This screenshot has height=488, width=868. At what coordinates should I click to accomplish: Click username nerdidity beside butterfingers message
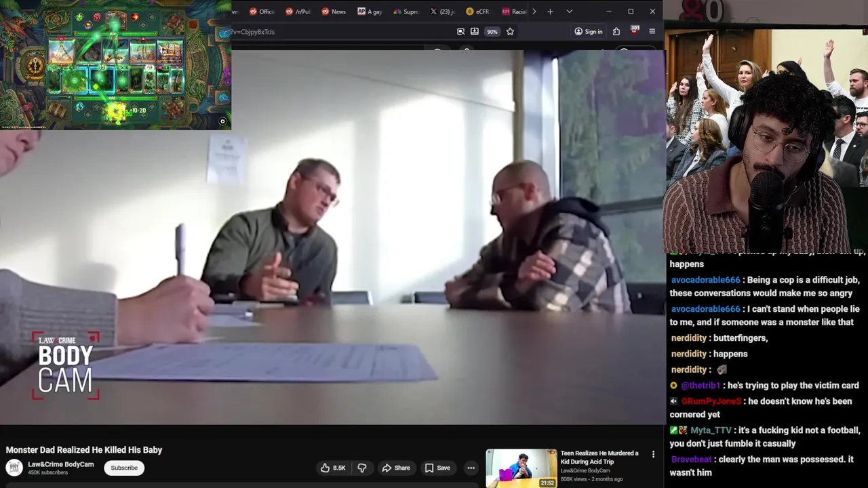[689, 338]
